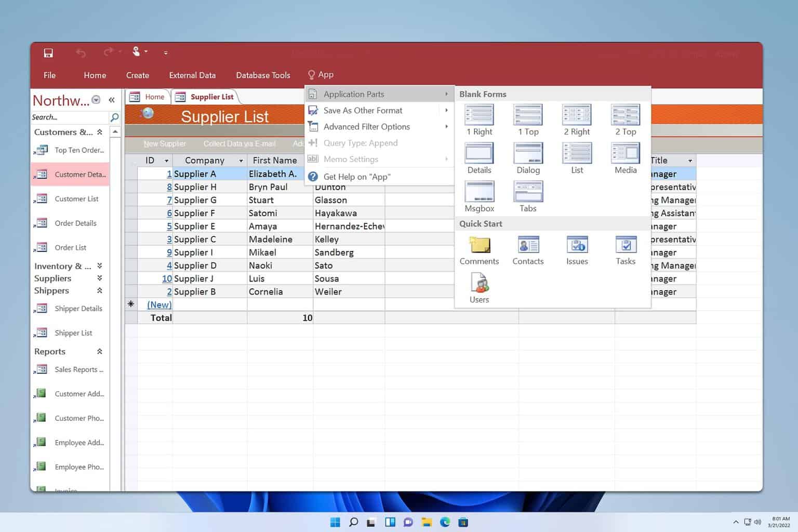Add the Users quick start part
The height and width of the screenshot is (532, 798).
[x=479, y=288]
